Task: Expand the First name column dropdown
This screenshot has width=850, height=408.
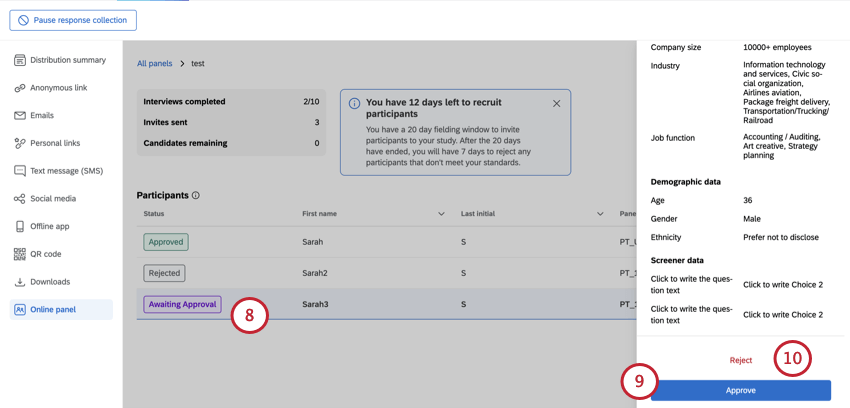Action: [441, 214]
